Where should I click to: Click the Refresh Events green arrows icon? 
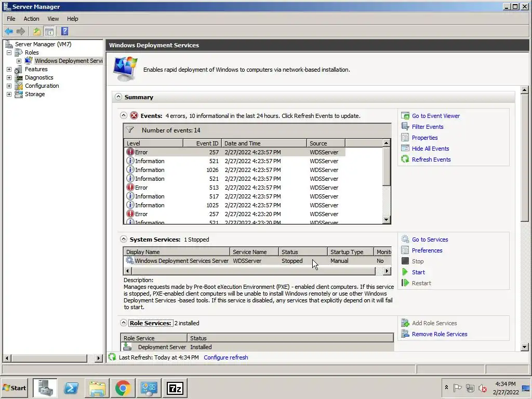point(405,159)
